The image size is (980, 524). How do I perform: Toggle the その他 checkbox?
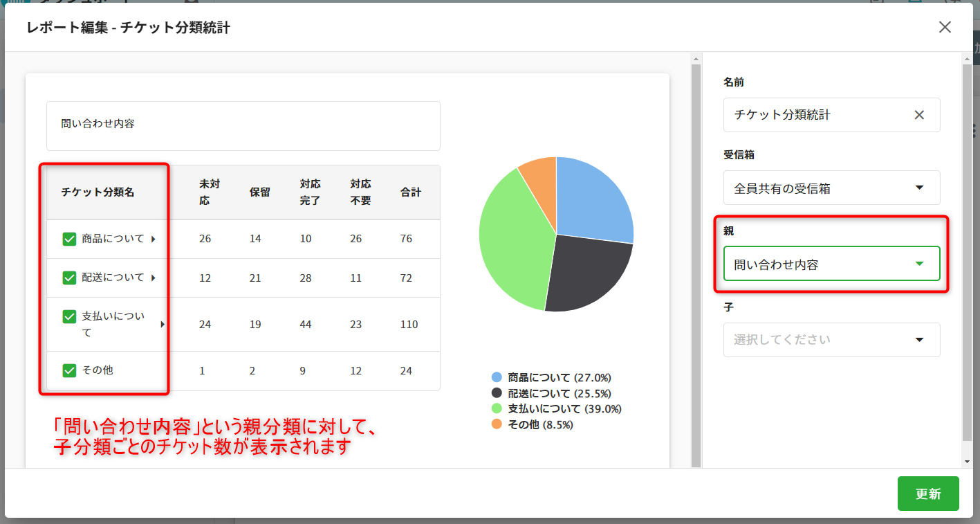point(69,370)
